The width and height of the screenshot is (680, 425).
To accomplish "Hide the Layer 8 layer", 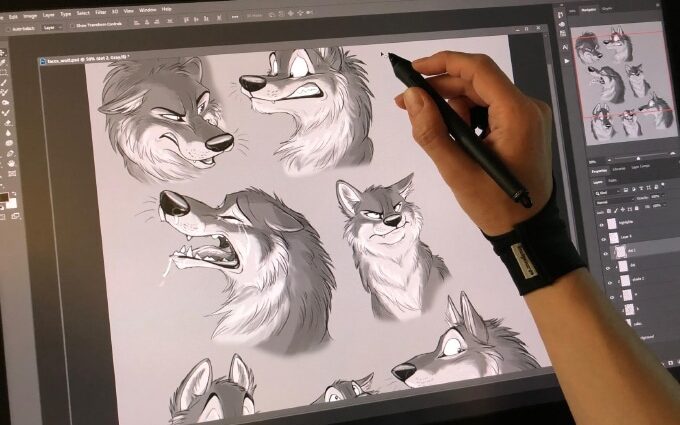I will click(x=604, y=239).
